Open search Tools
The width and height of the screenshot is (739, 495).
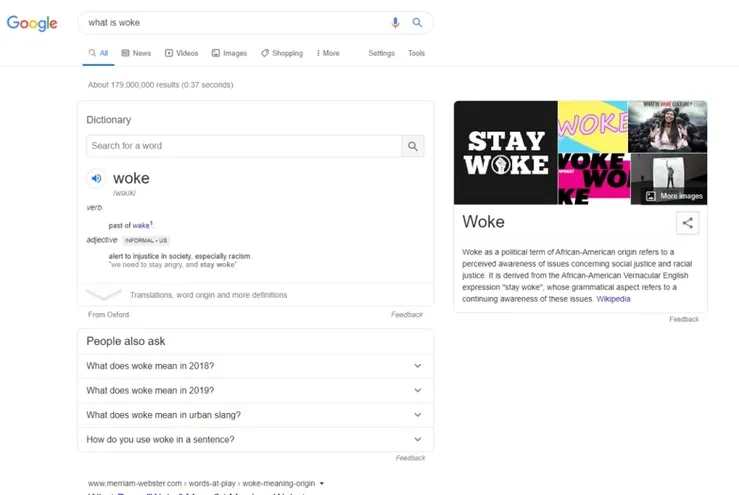click(416, 53)
